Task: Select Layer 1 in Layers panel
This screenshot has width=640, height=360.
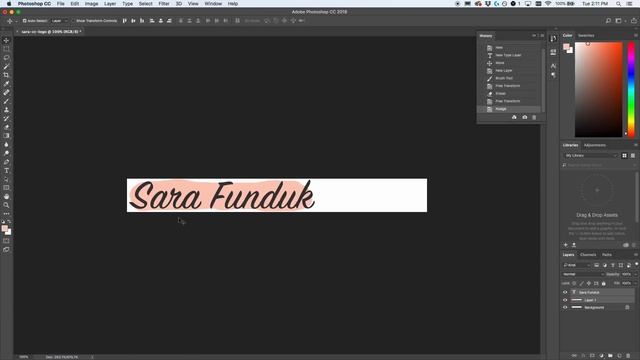Action: point(598,300)
